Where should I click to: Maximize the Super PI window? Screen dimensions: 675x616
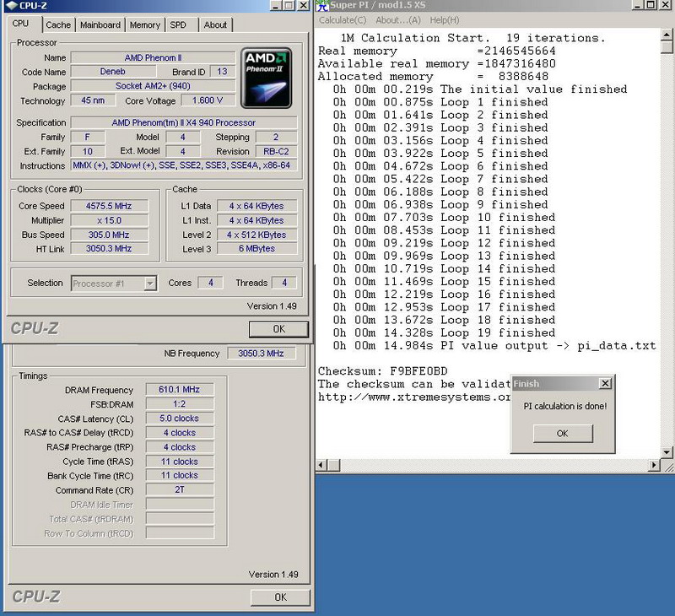tap(651, 5)
